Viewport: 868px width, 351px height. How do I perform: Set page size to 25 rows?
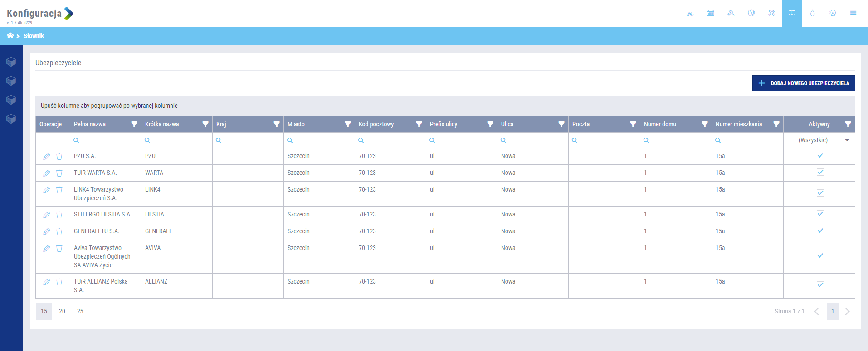tap(80, 311)
